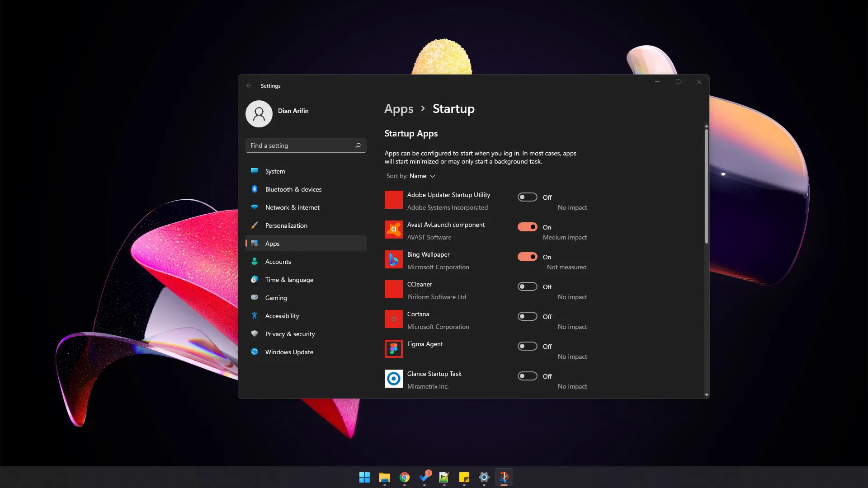Image resolution: width=868 pixels, height=488 pixels.
Task: Open the Windows Start menu
Action: (x=364, y=477)
